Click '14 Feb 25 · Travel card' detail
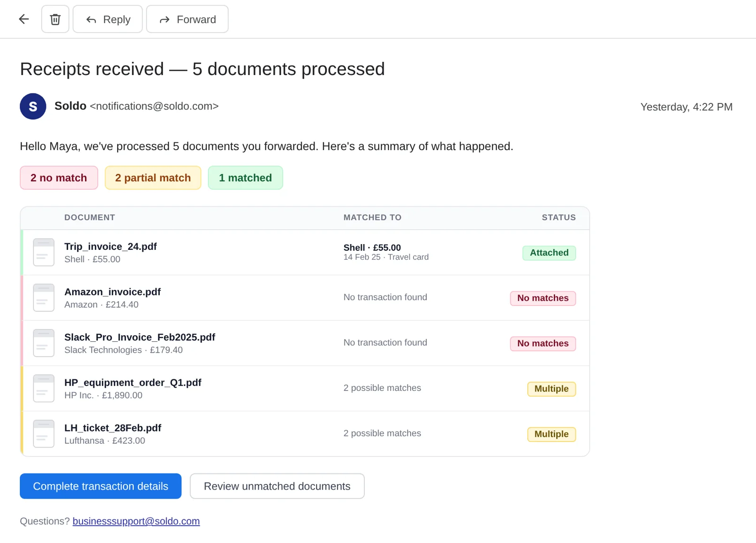 click(x=386, y=257)
